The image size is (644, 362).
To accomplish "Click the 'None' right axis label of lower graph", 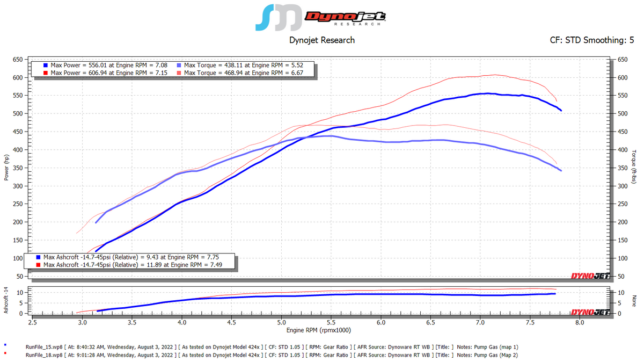I will pos(634,300).
